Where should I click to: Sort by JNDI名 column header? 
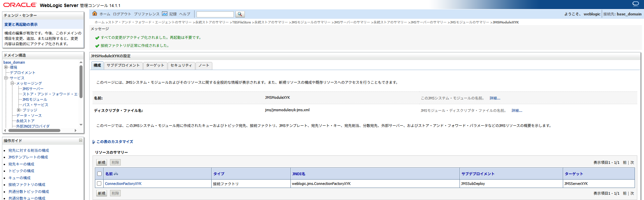point(299,174)
